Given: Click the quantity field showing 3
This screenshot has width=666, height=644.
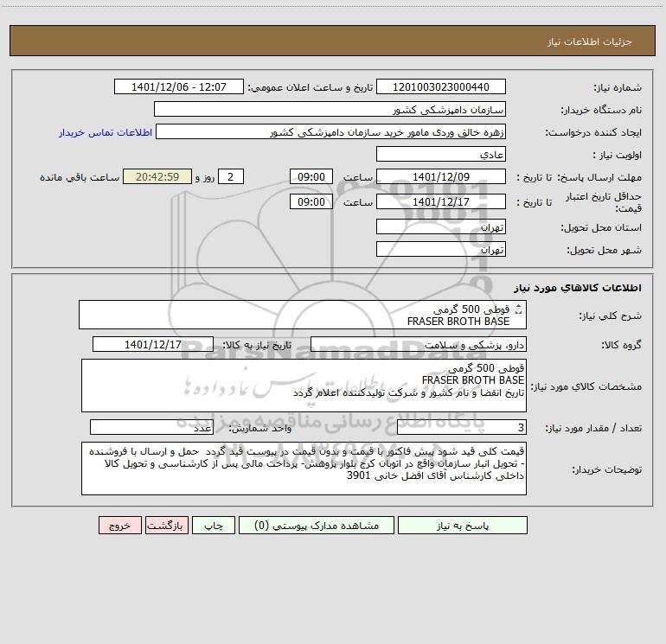Looking at the screenshot, I should coord(462,427).
